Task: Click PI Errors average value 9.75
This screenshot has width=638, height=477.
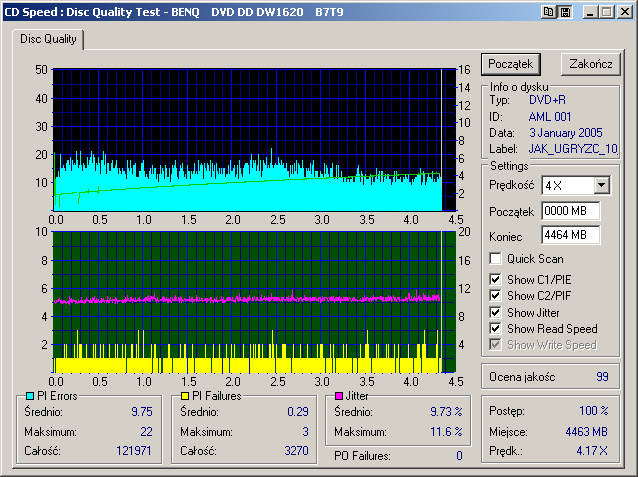Action: (x=142, y=412)
